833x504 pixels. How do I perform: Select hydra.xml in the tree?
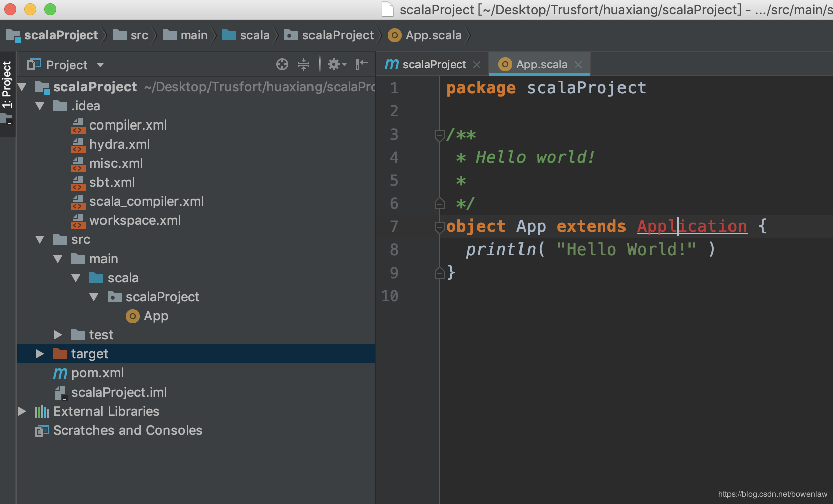120,144
